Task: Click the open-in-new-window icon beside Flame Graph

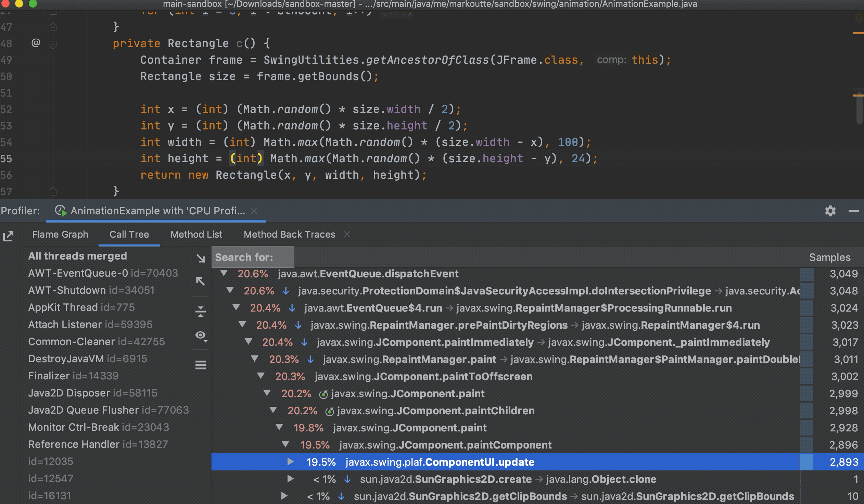Action: [8, 236]
